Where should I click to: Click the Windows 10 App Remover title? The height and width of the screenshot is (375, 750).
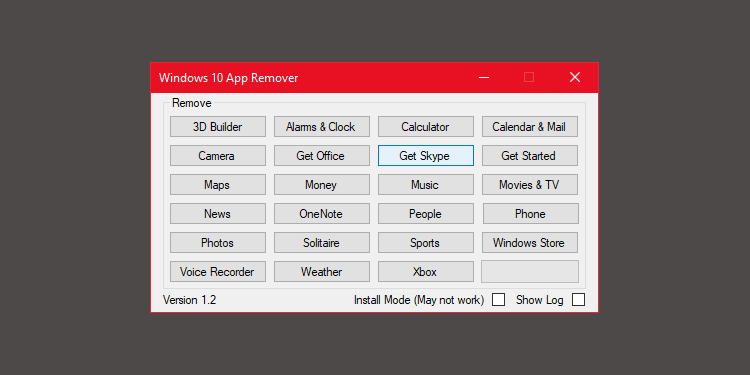[229, 77]
